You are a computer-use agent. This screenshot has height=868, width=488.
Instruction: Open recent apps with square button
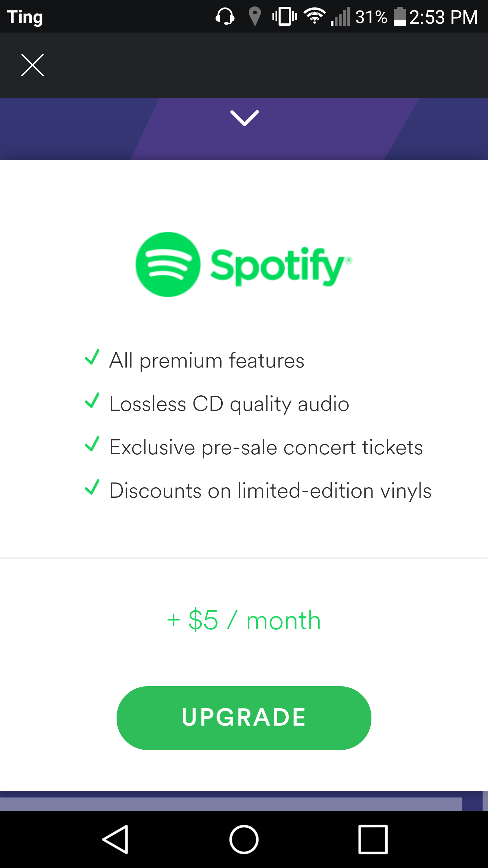[x=373, y=840]
